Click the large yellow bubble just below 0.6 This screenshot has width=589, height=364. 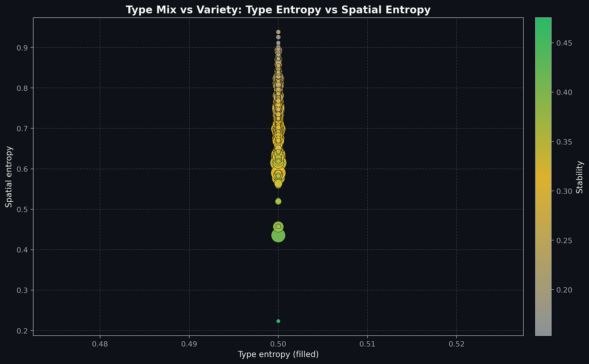(278, 173)
